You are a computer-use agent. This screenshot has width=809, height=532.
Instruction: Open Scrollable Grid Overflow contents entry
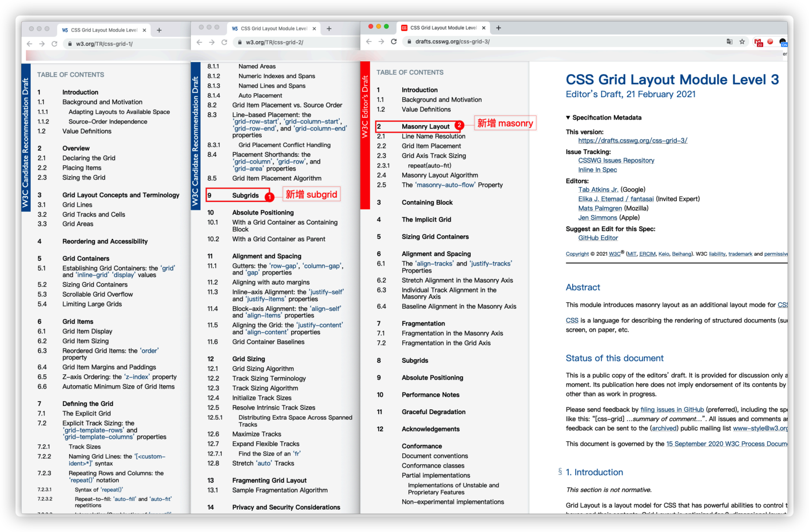[98, 294]
